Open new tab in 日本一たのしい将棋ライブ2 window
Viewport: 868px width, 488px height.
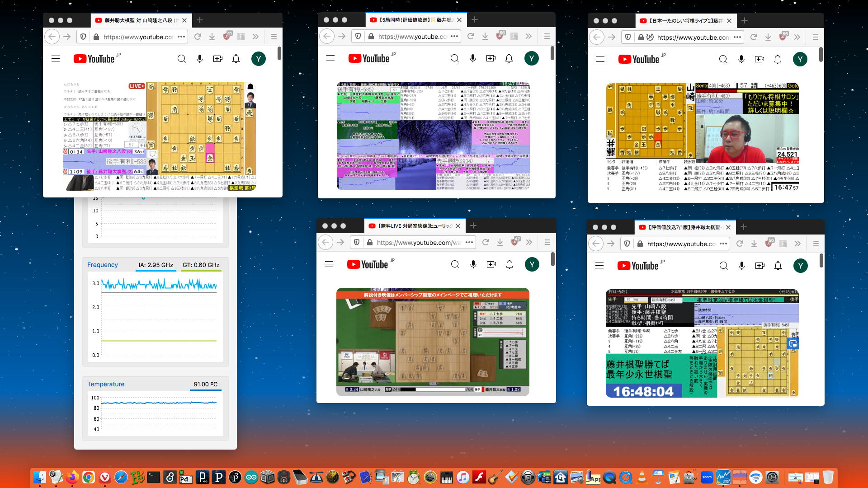coord(745,20)
